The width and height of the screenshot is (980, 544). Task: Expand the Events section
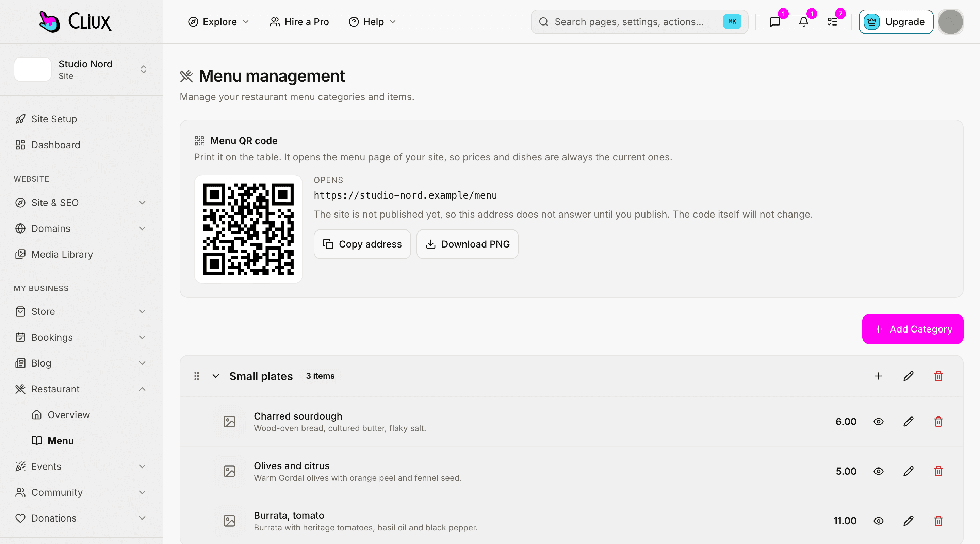81,466
